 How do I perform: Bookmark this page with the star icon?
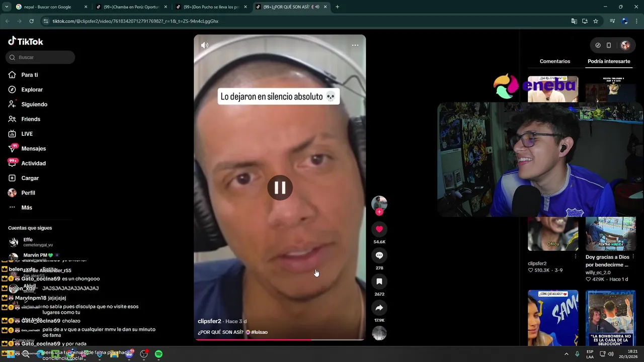596,21
